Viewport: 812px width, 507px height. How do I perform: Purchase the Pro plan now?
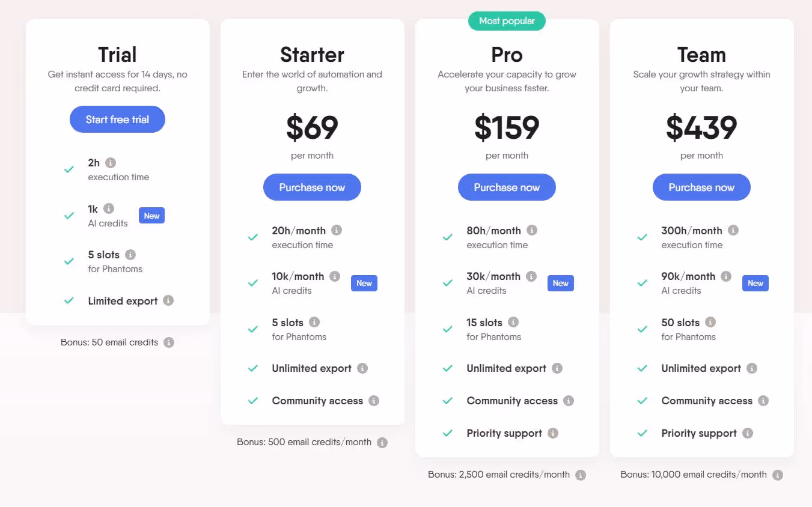click(507, 187)
